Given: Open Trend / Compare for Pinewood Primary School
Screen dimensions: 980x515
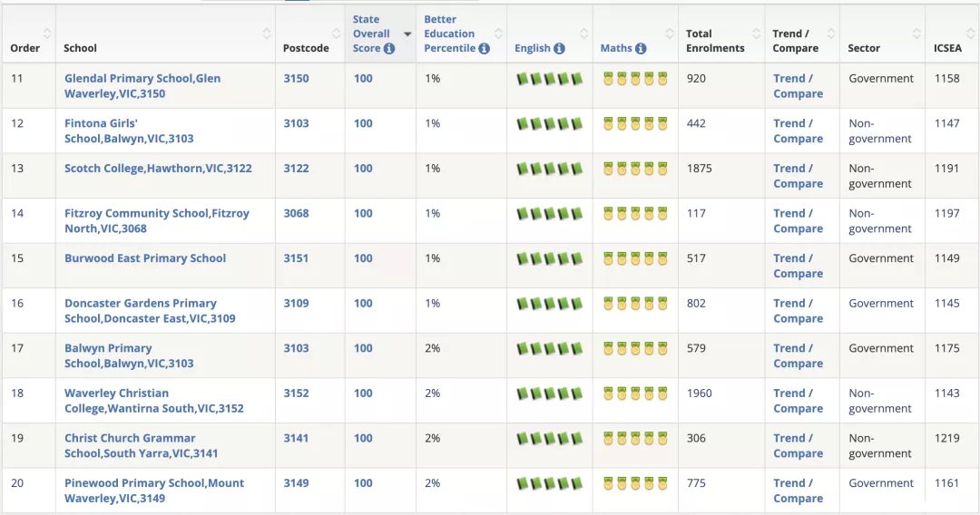Looking at the screenshot, I should pos(799,491).
